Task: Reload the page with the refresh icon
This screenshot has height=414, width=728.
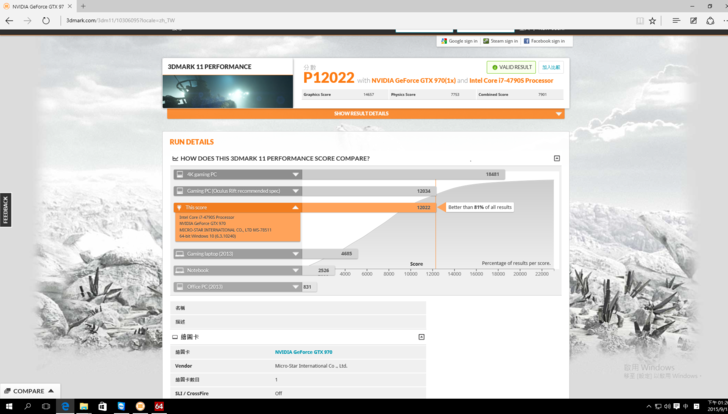Action: 46,20
